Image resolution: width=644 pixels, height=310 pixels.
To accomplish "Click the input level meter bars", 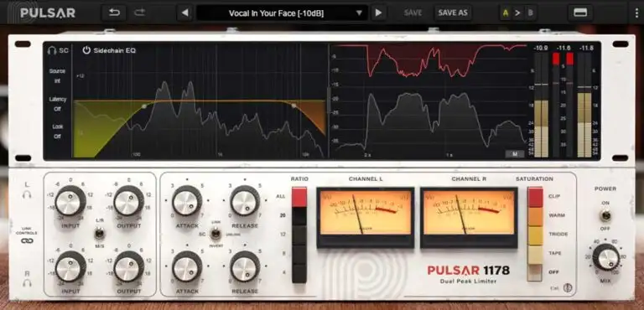I will [x=541, y=105].
